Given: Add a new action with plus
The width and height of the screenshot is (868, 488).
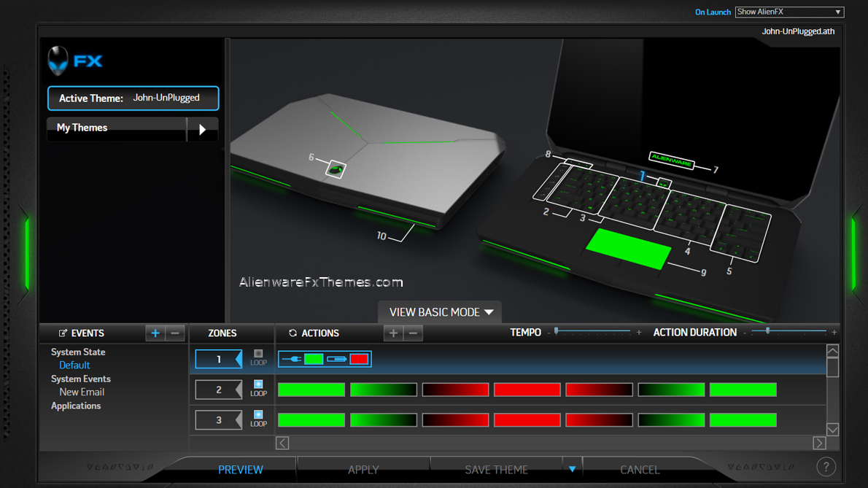Looking at the screenshot, I should point(393,333).
